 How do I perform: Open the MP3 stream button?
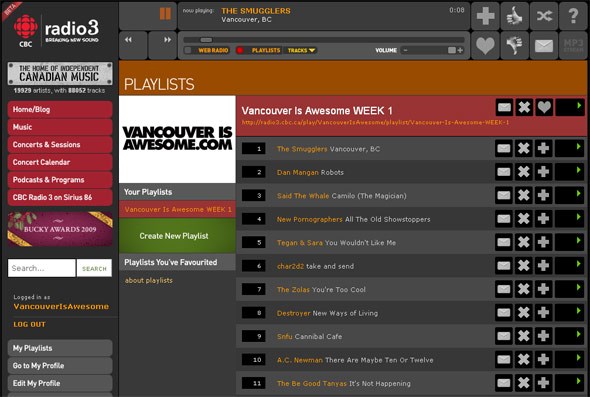tap(573, 46)
